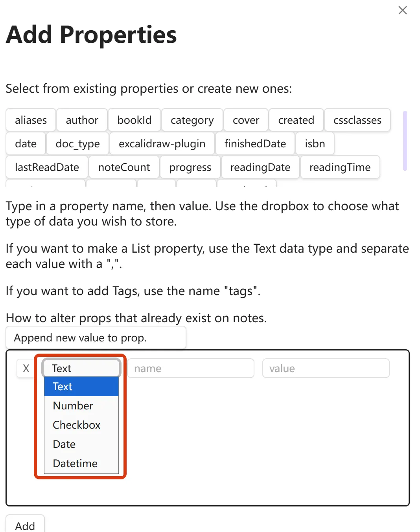Open the Text data type dropdown
420x532 pixels.
81,369
